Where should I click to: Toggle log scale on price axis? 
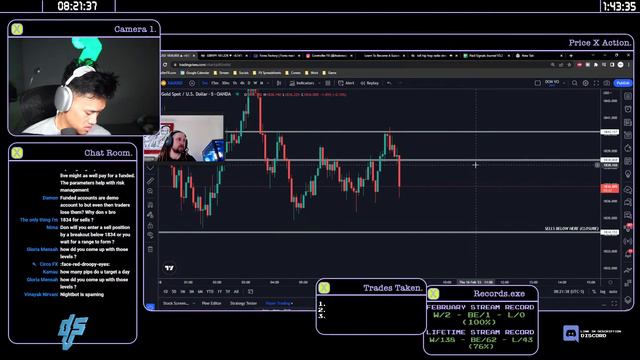(603, 292)
